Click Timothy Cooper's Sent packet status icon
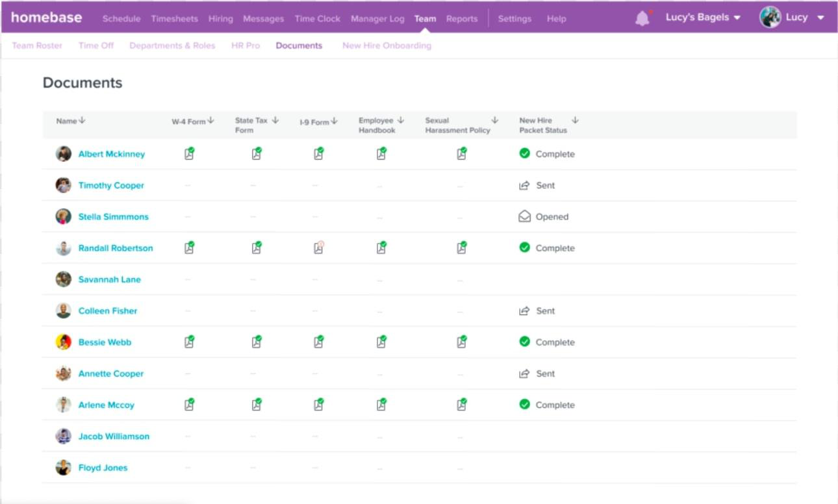This screenshot has height=504, width=838. 524,186
